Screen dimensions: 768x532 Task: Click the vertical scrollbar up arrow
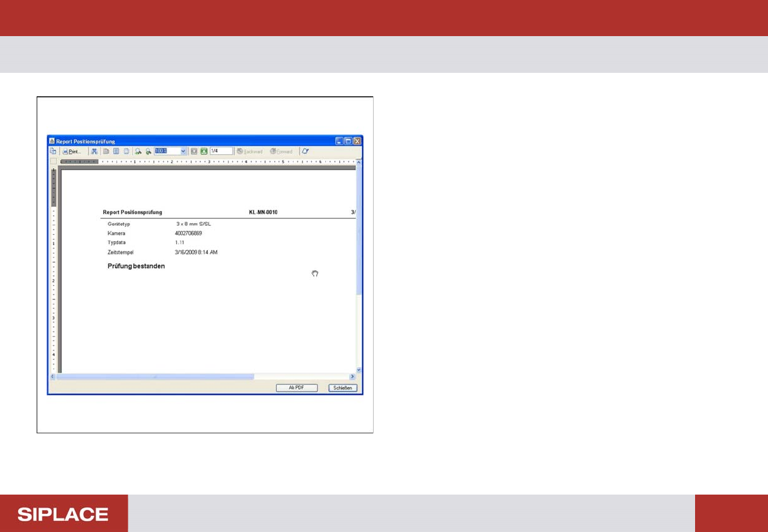pos(359,162)
